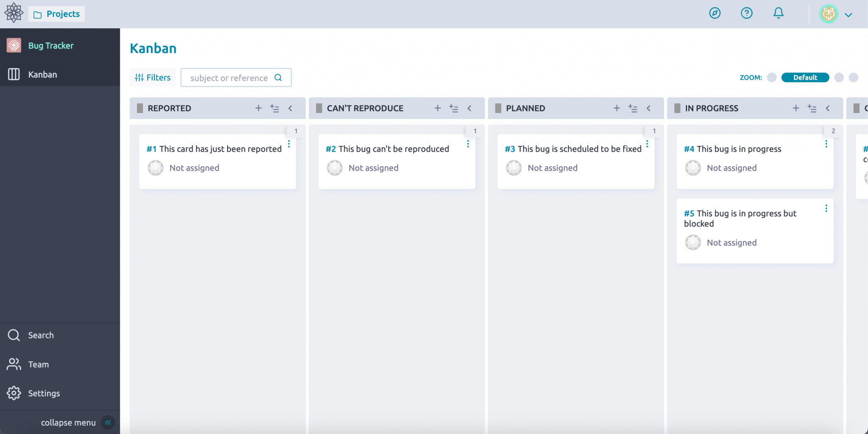Open the help icon in the top bar

(746, 13)
